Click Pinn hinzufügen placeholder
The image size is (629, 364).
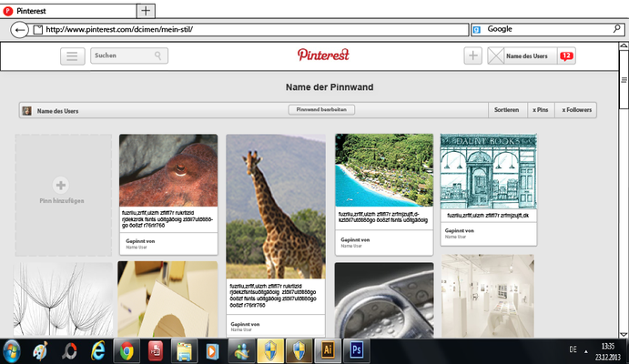pyautogui.click(x=64, y=196)
